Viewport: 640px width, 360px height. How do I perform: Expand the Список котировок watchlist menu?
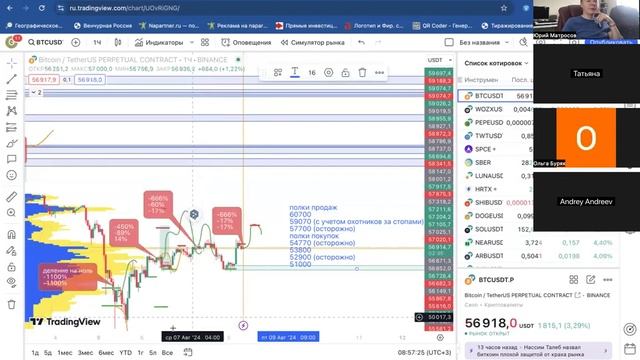point(496,63)
